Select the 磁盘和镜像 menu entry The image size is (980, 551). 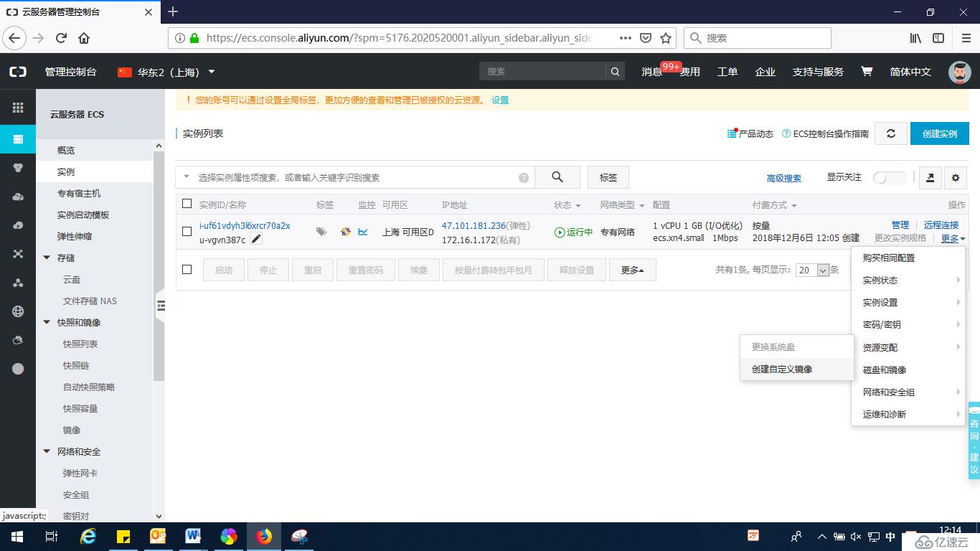coord(908,370)
